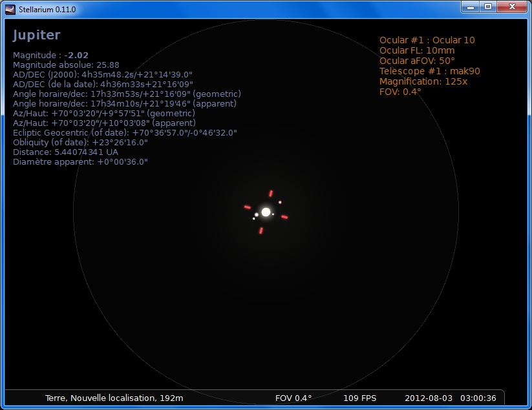
Task: Click AD/DEC (de la date) line
Action: 103,84
